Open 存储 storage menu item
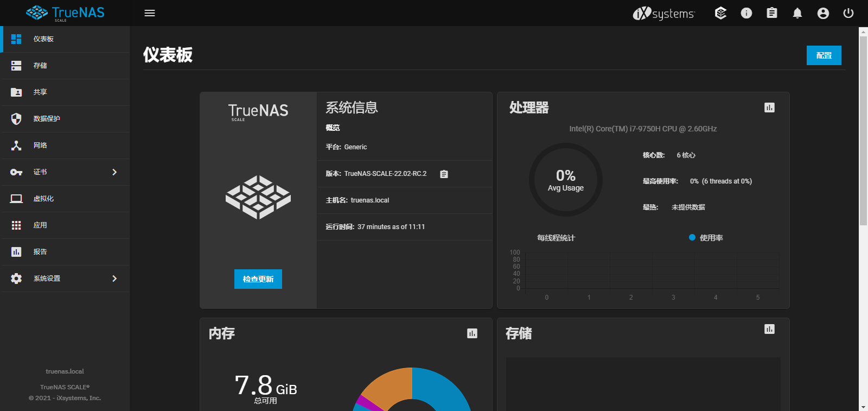 coord(65,66)
